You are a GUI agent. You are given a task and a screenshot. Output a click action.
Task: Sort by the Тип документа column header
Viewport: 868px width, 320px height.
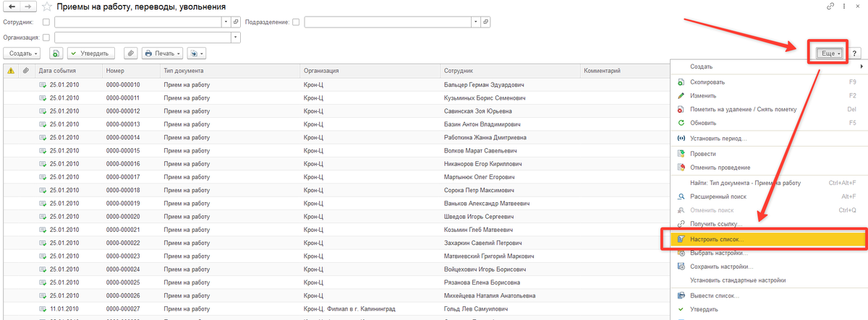230,71
